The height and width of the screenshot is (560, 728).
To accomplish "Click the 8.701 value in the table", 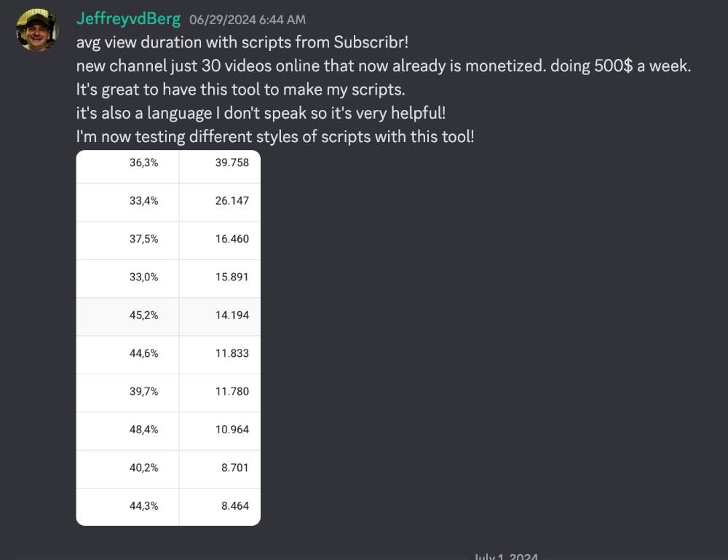I will (x=236, y=468).
